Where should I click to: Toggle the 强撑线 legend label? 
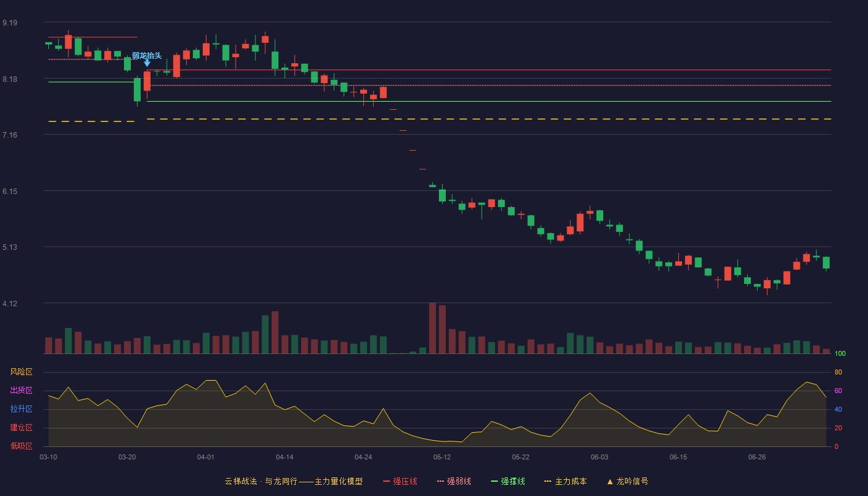click(x=513, y=482)
